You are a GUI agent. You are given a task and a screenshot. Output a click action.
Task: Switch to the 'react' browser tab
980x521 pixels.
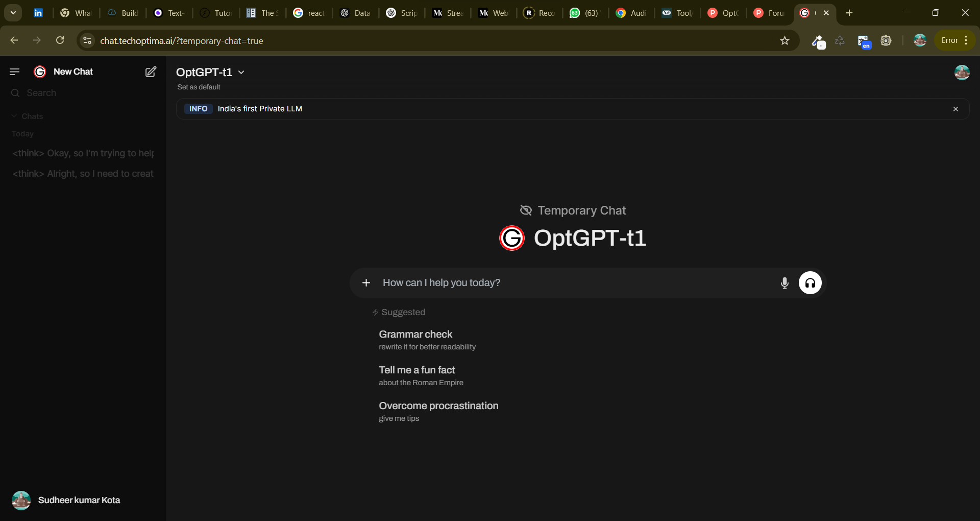click(309, 13)
